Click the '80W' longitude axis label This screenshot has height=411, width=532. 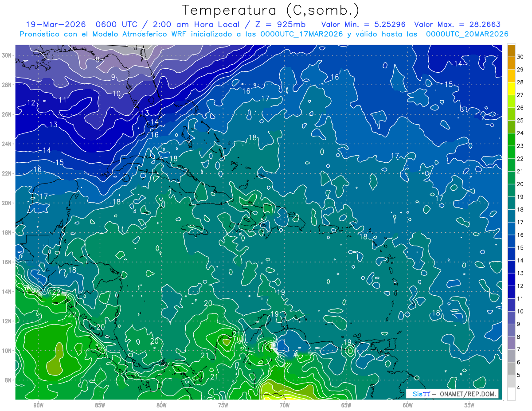(161, 405)
